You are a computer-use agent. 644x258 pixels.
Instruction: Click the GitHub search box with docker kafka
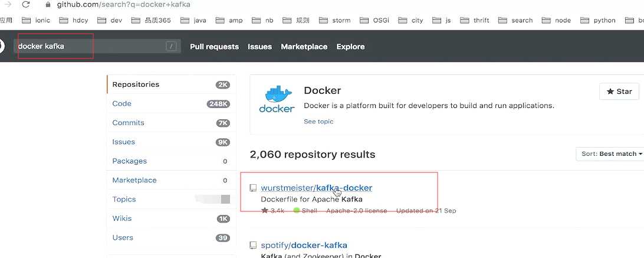[97, 47]
